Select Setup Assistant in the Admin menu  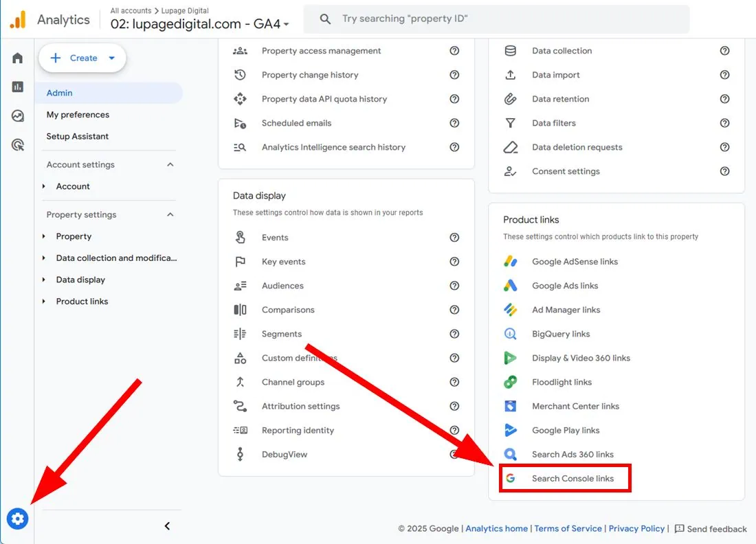(x=77, y=136)
